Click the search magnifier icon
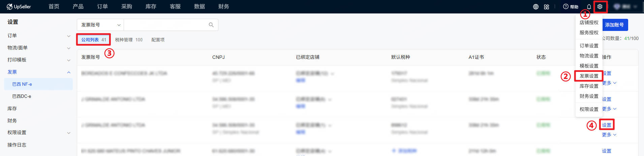644x156 pixels. click(x=211, y=25)
